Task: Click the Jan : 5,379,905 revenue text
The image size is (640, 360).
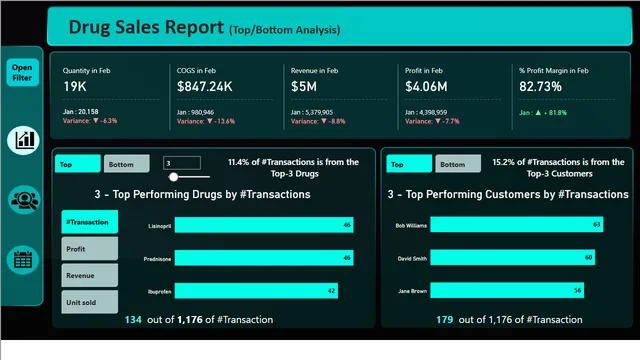Action: pyautogui.click(x=312, y=112)
